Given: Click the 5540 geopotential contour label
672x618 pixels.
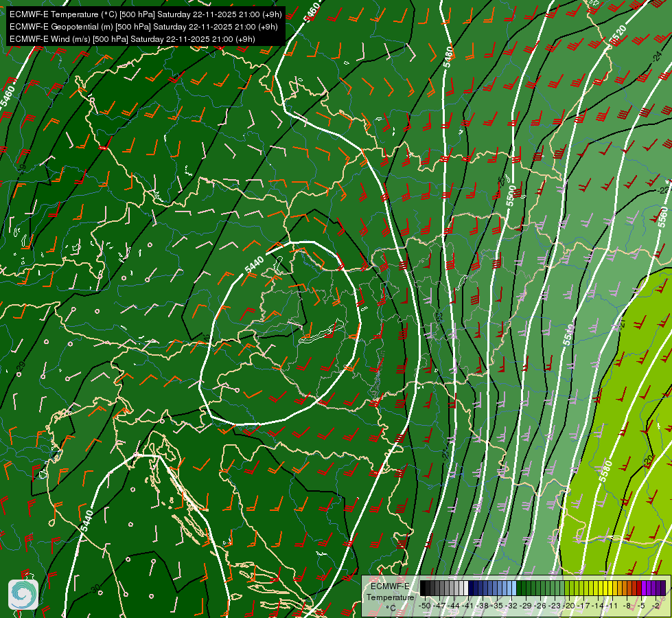Looking at the screenshot, I should (568, 335).
